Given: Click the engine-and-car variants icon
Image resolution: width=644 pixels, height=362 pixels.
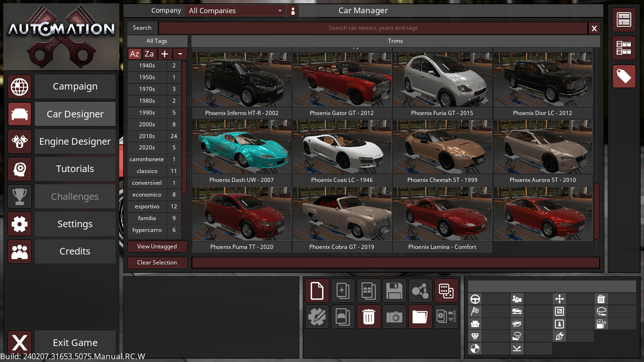Looking at the screenshot, I should click(446, 317).
